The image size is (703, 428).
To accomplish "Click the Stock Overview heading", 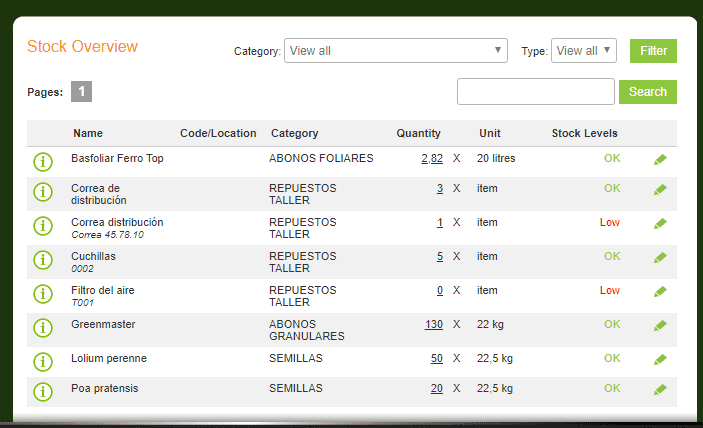I will 82,46.
